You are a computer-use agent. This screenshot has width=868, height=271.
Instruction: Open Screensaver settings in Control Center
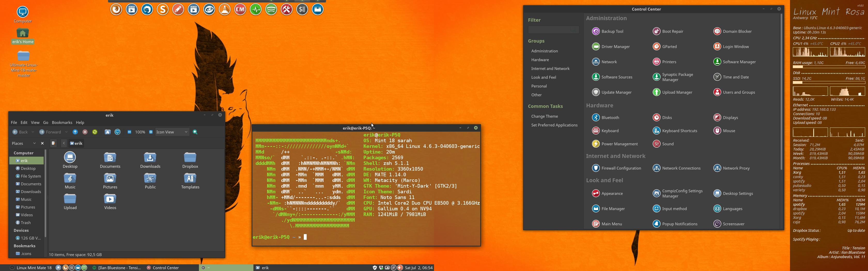pyautogui.click(x=729, y=224)
